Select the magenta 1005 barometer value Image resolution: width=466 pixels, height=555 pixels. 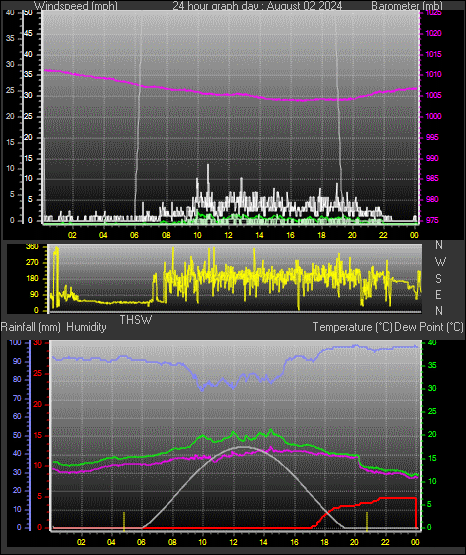click(x=433, y=96)
